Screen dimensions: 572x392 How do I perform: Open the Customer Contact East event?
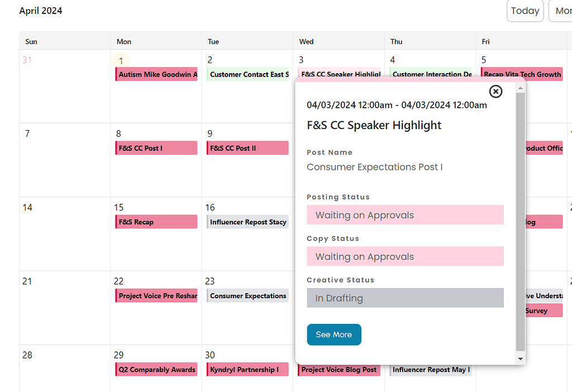[247, 74]
